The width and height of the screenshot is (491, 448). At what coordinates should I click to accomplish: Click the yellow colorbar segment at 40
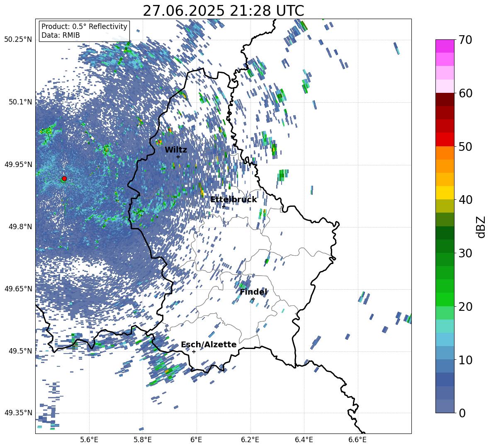tap(445, 193)
